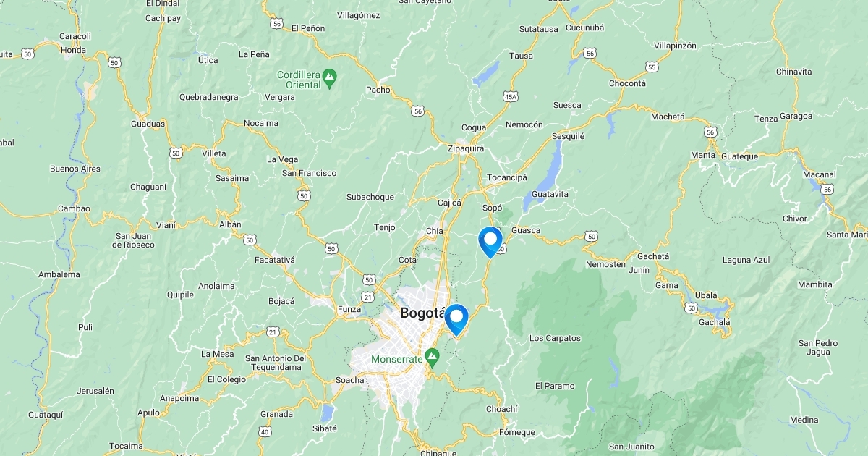This screenshot has width=868, height=456.
Task: Click the route 45A shield near Tausa
Action: tap(511, 96)
